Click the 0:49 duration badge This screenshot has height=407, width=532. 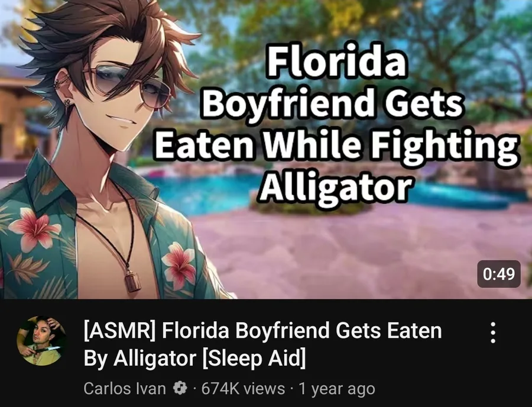(x=499, y=274)
